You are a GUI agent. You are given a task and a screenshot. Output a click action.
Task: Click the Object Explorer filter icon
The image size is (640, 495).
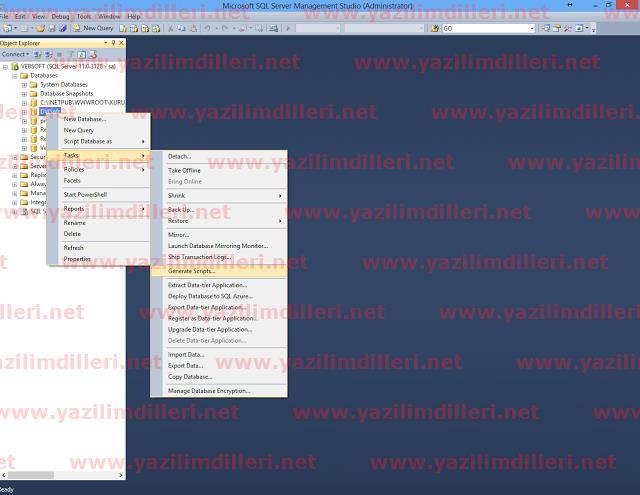coord(71,54)
